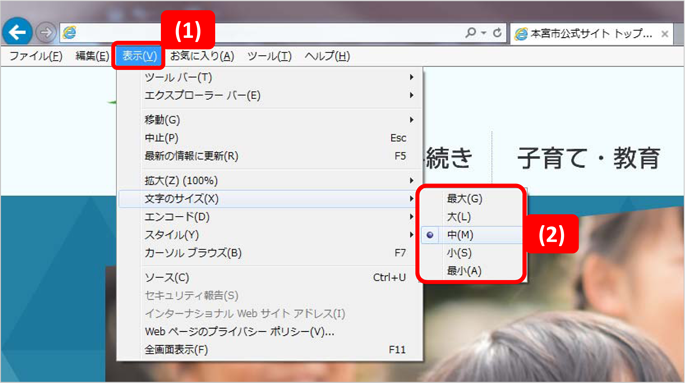Open the お気に入り(A) menu

point(202,56)
